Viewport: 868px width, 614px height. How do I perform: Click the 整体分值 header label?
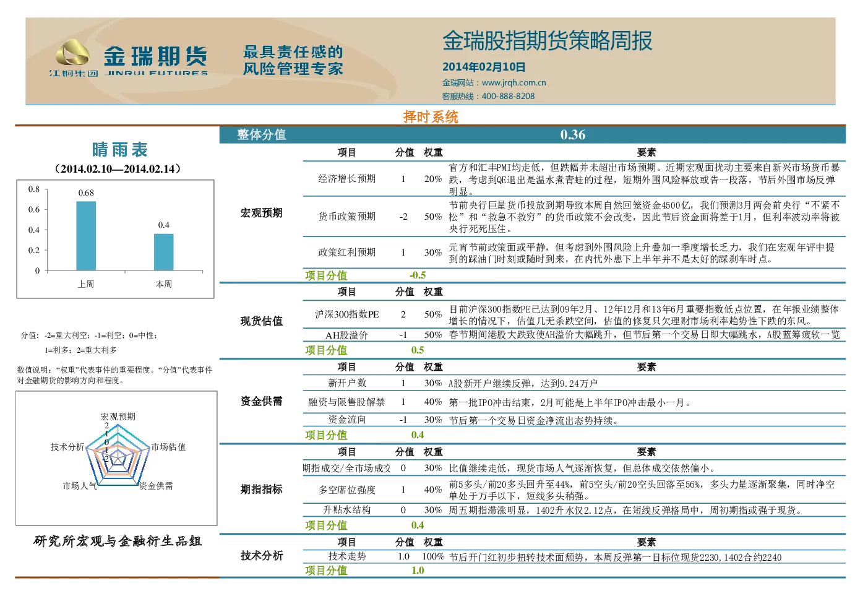coord(262,135)
